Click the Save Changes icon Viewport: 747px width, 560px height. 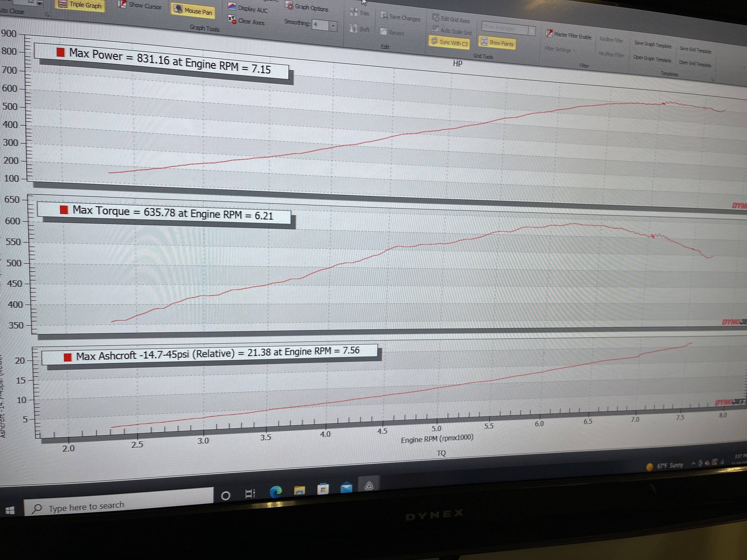click(x=384, y=15)
